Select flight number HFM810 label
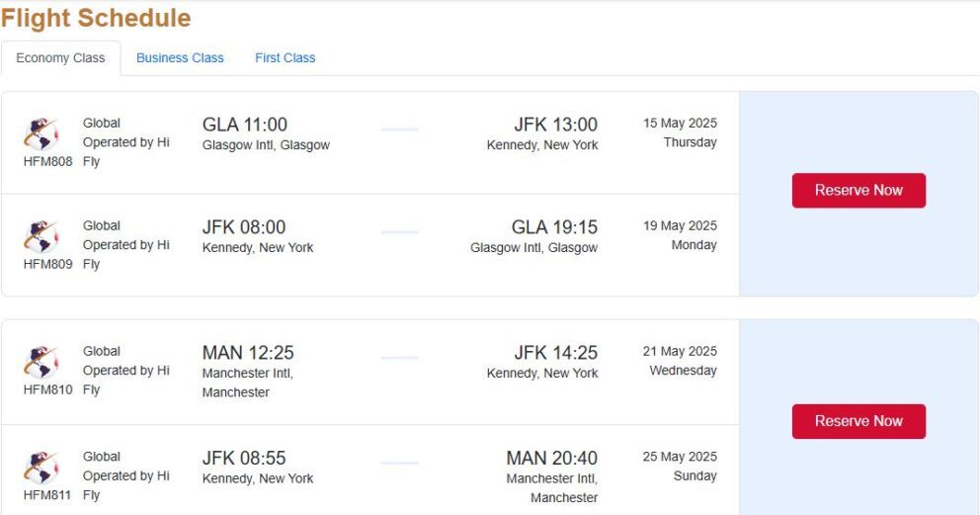This screenshot has width=980, height=515. click(x=48, y=389)
